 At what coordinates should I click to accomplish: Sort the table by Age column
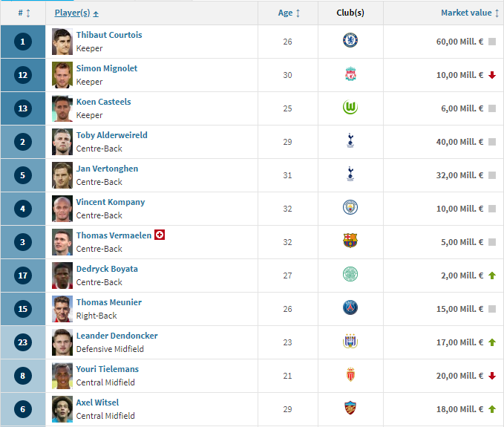coord(289,13)
